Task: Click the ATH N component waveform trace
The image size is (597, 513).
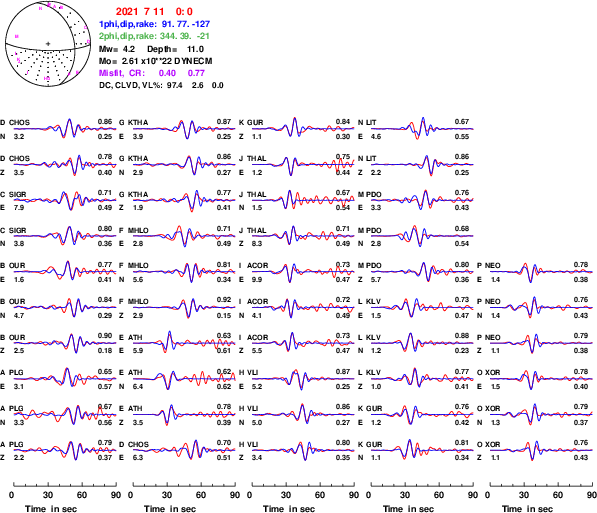Action: click(184, 379)
